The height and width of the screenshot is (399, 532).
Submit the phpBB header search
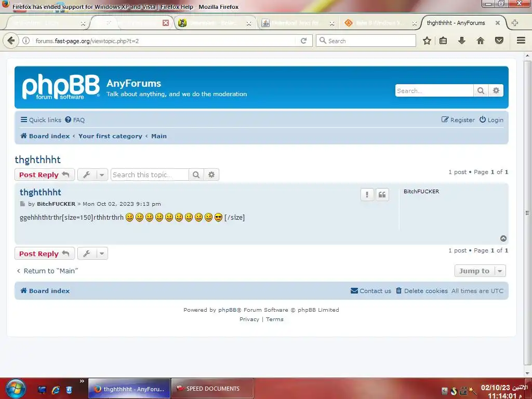pyautogui.click(x=481, y=90)
